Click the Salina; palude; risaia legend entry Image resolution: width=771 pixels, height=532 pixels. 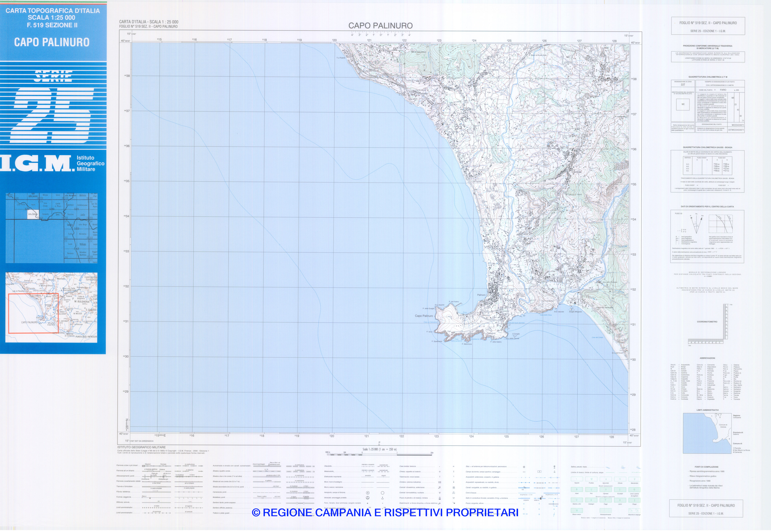click(579, 467)
